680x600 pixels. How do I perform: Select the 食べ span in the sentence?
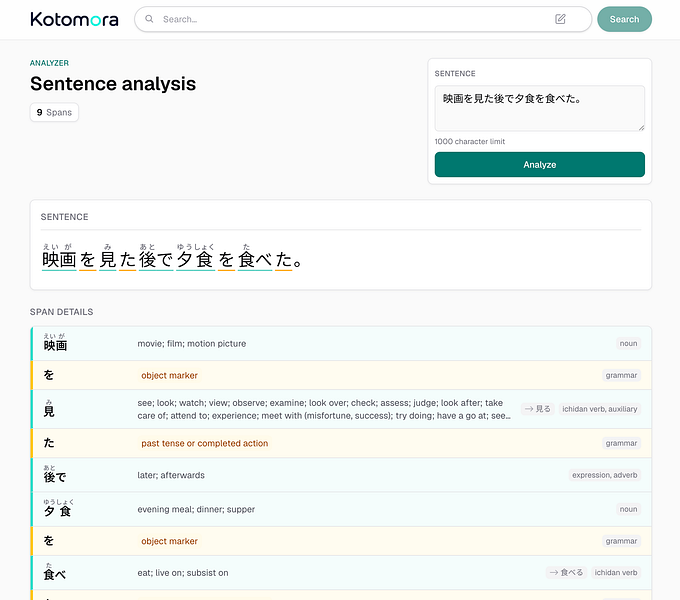tap(255, 259)
